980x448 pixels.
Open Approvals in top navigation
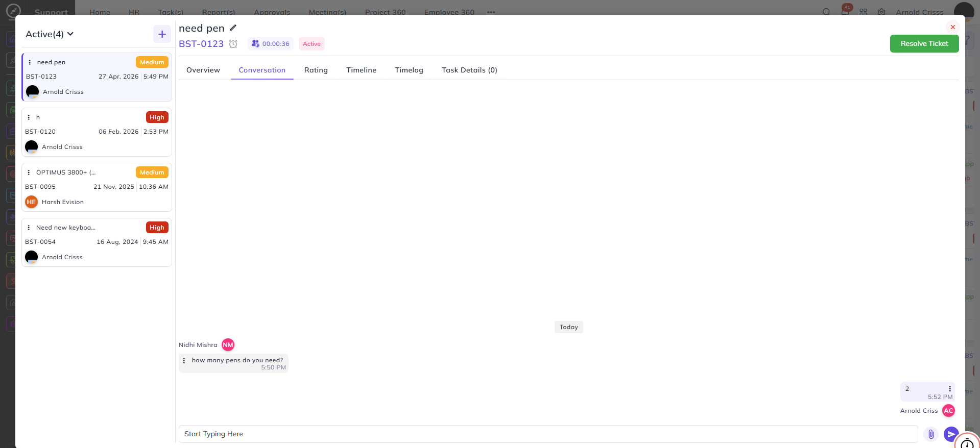272,12
